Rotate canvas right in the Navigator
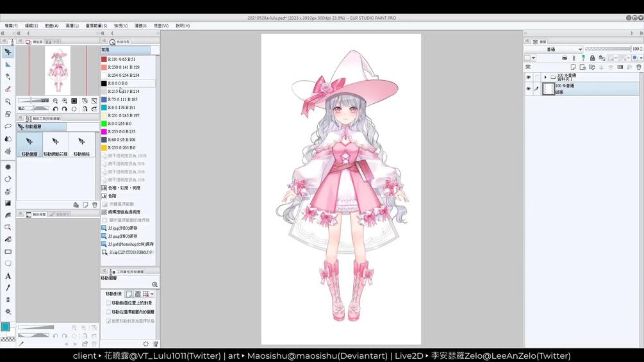 point(65,109)
